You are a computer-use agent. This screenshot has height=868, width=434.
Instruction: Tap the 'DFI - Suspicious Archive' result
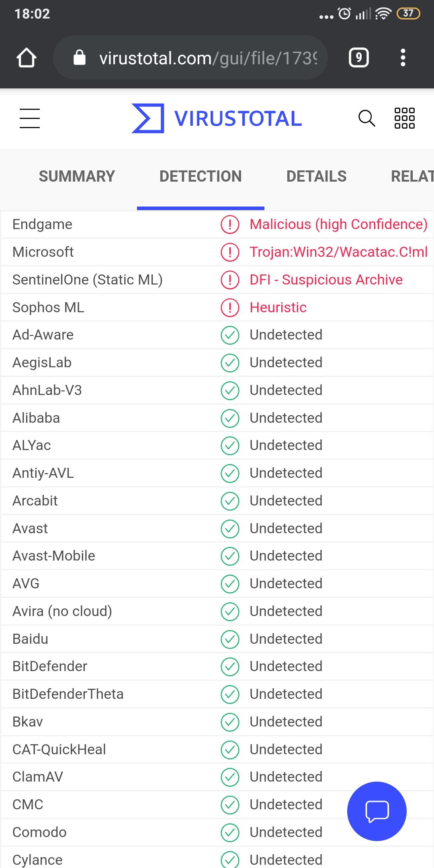point(326,280)
